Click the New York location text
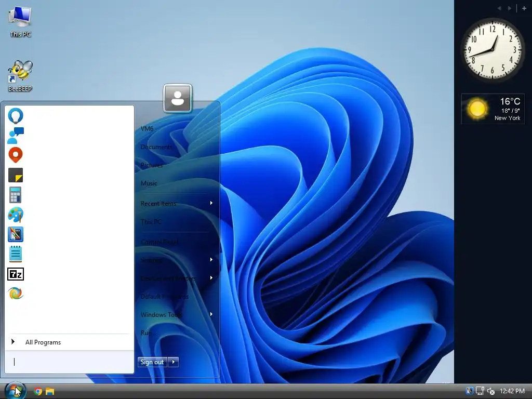532x399 pixels. (507, 118)
